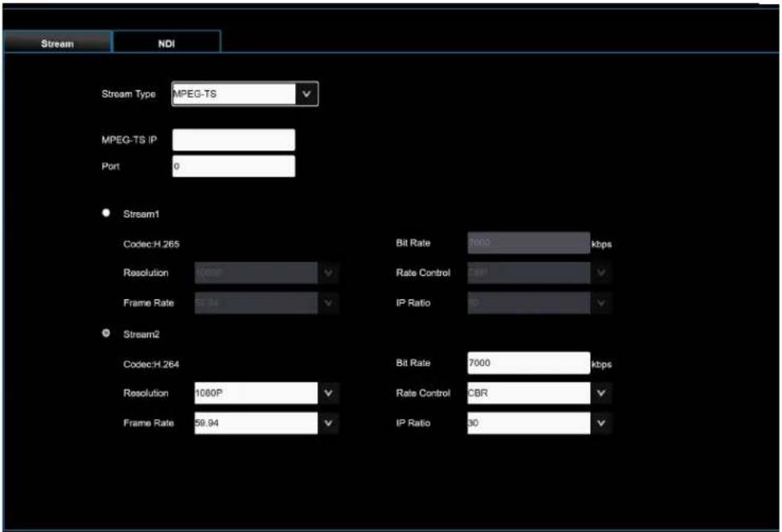The height and width of the screenshot is (532, 782).
Task: Click the Stream2 Bit Rate field
Action: point(529,363)
